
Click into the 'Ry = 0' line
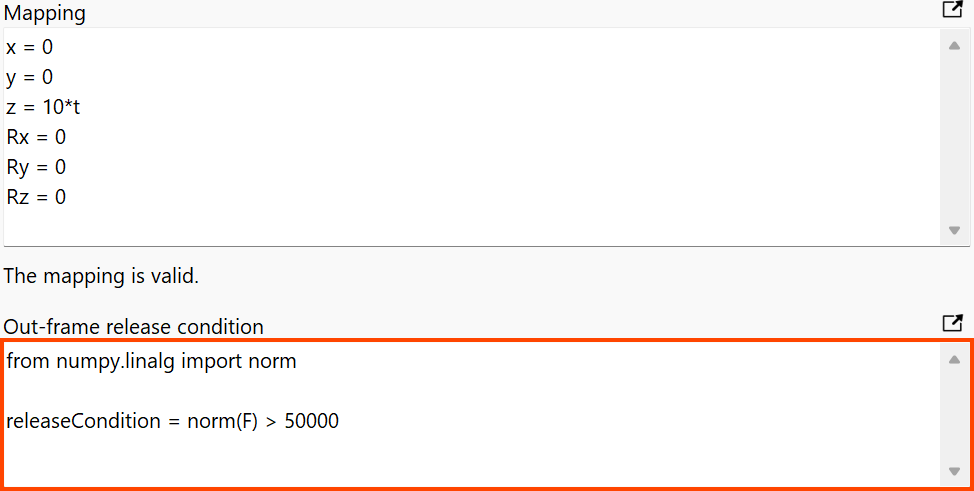(x=36, y=167)
